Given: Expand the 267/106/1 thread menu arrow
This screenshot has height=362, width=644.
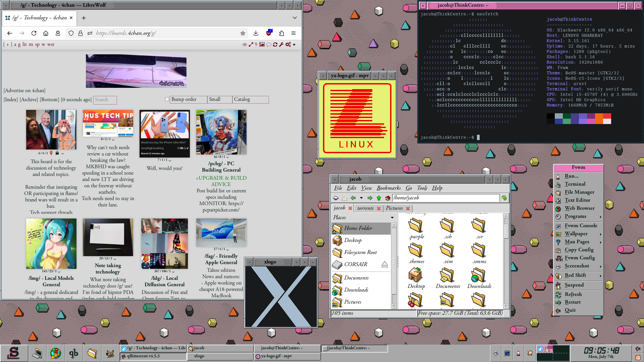Looking at the screenshot, I should coord(173,272).
